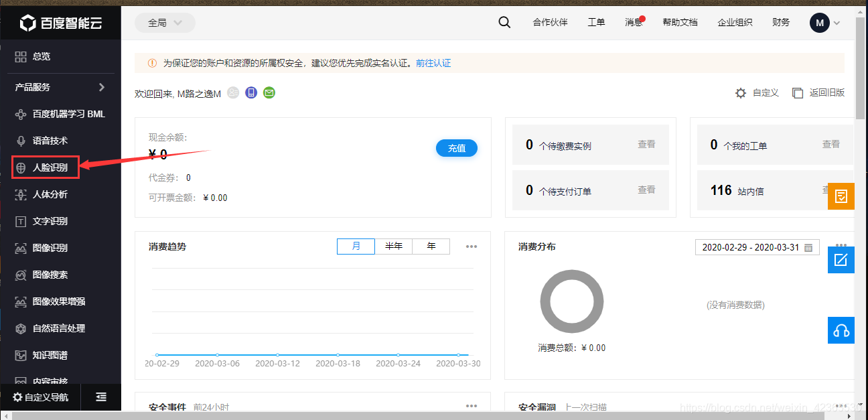Click 查看 for 个待支付订单
The width and height of the screenshot is (868, 420).
point(646,190)
